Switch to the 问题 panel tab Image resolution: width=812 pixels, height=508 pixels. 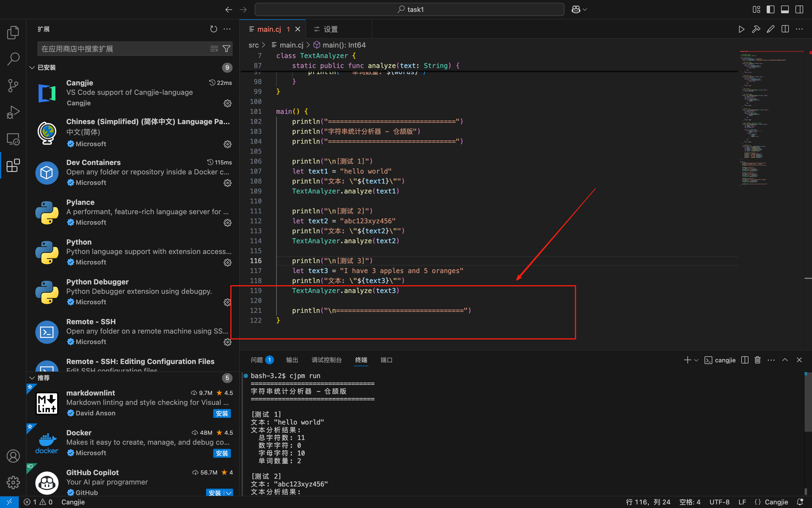(257, 360)
